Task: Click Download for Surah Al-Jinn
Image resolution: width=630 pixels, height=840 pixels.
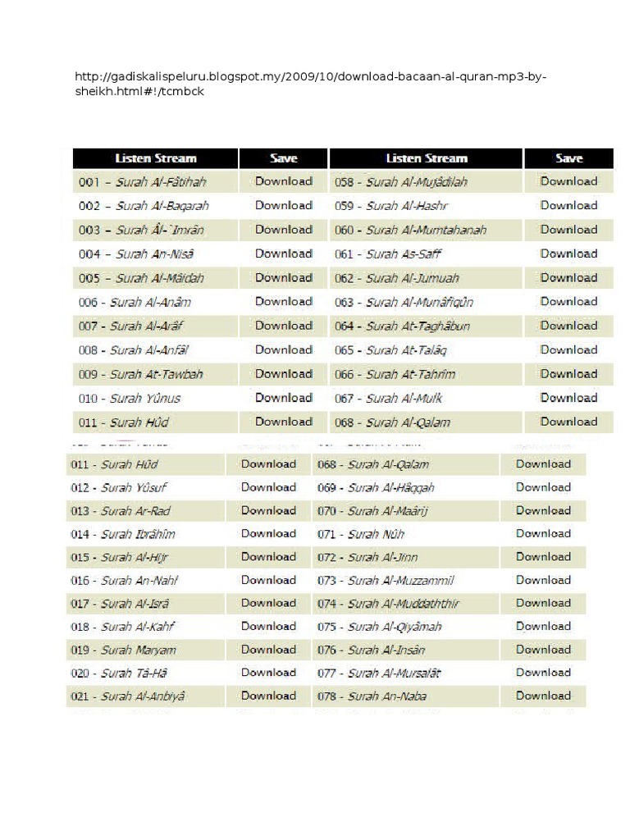Action: [543, 557]
